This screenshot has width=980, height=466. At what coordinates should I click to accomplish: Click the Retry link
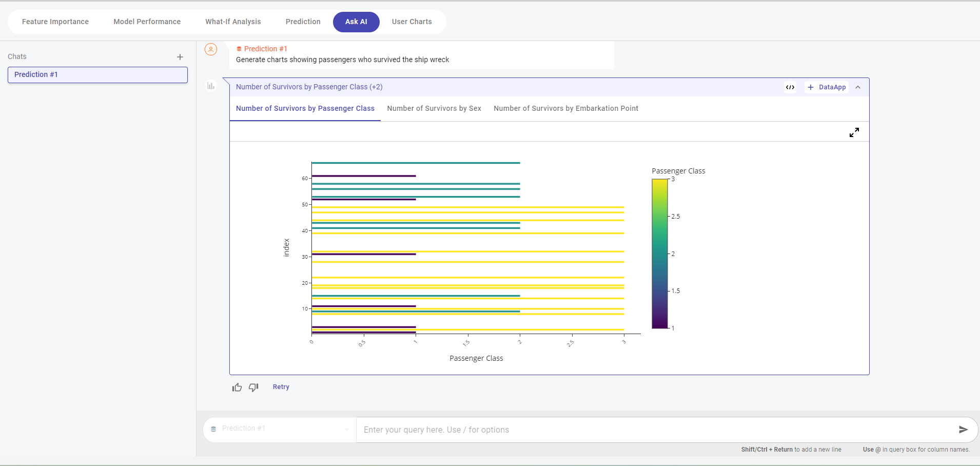(281, 387)
